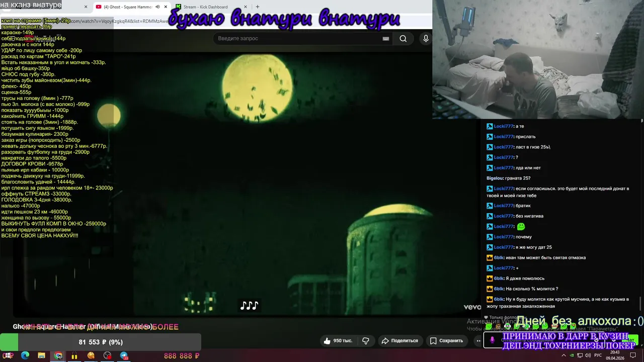Viewport: 644px width, 362px height.
Task: Click the list line 'ГОЛОДОВКА 3-4дня -38000р.'
Action: pyautogui.click(x=37, y=200)
